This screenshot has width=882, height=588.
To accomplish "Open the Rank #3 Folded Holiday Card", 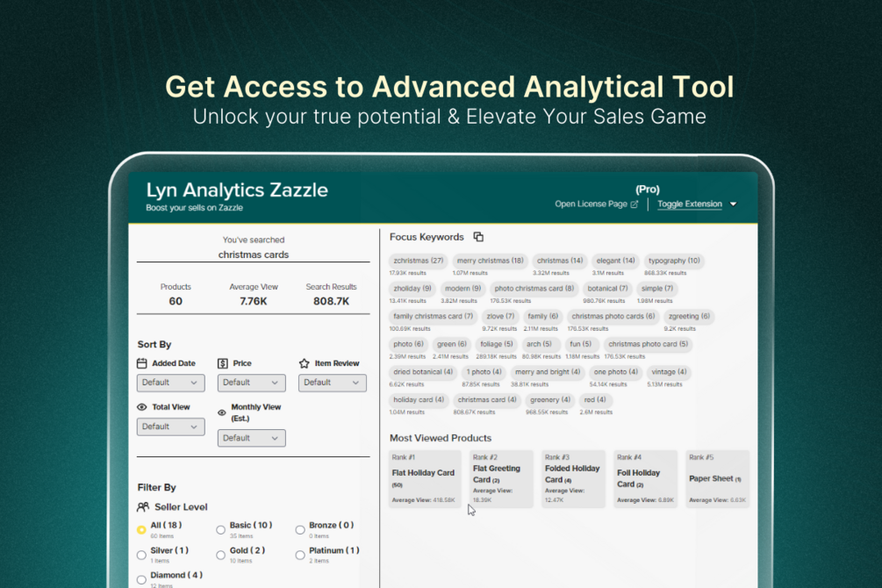I will (x=573, y=479).
